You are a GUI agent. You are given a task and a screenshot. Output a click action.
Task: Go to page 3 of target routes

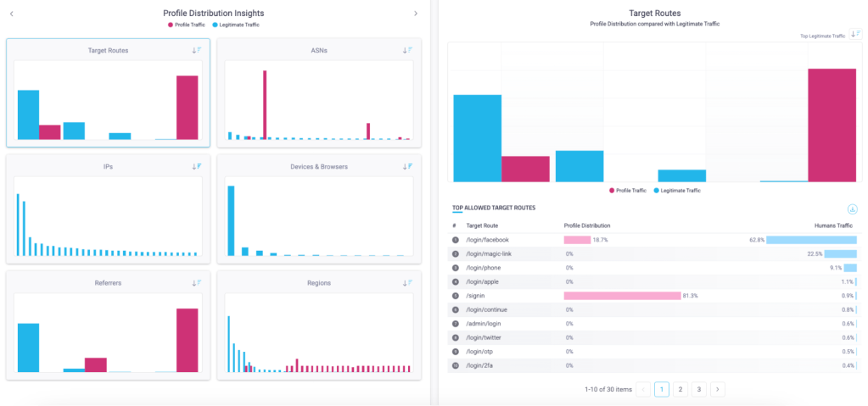(x=698, y=389)
